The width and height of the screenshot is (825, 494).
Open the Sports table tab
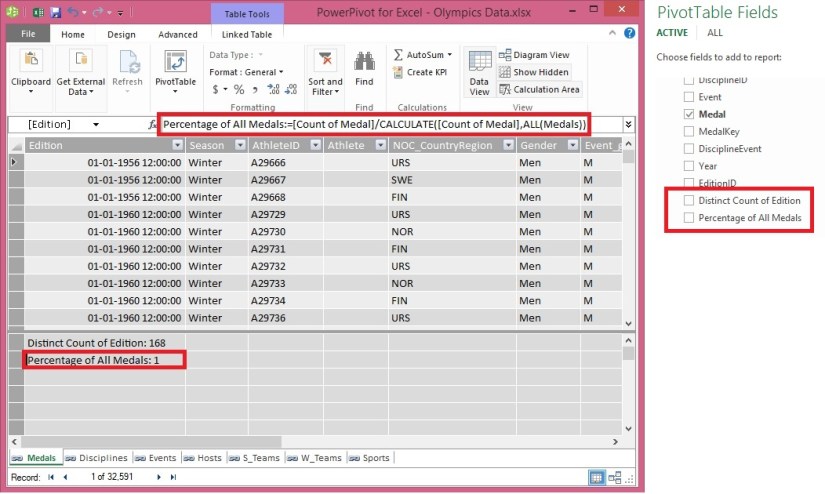[369, 458]
